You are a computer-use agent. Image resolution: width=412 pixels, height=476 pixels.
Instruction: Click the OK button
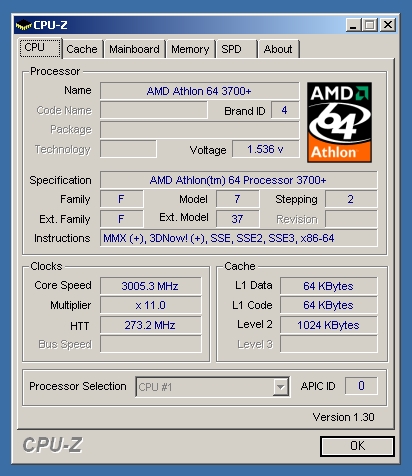pos(357,446)
